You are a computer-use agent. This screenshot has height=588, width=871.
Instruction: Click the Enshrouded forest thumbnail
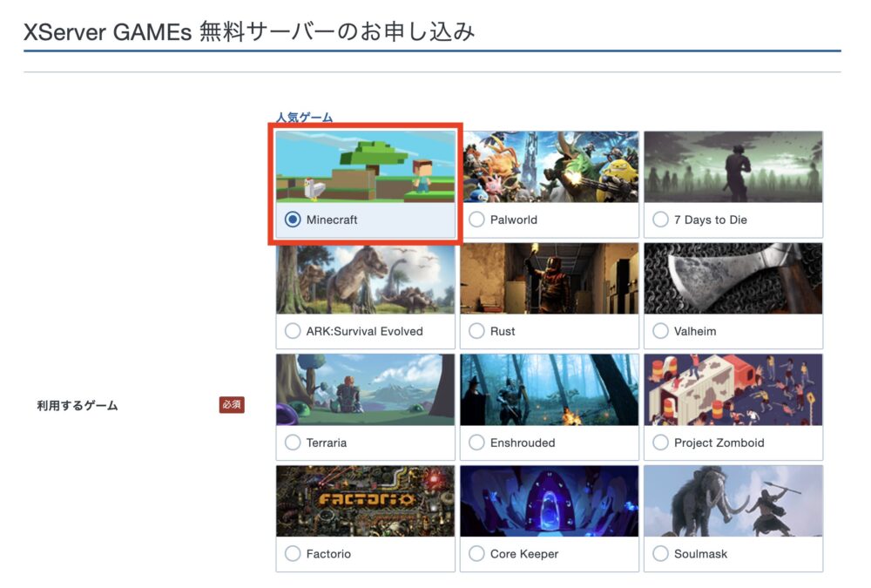pyautogui.click(x=550, y=390)
